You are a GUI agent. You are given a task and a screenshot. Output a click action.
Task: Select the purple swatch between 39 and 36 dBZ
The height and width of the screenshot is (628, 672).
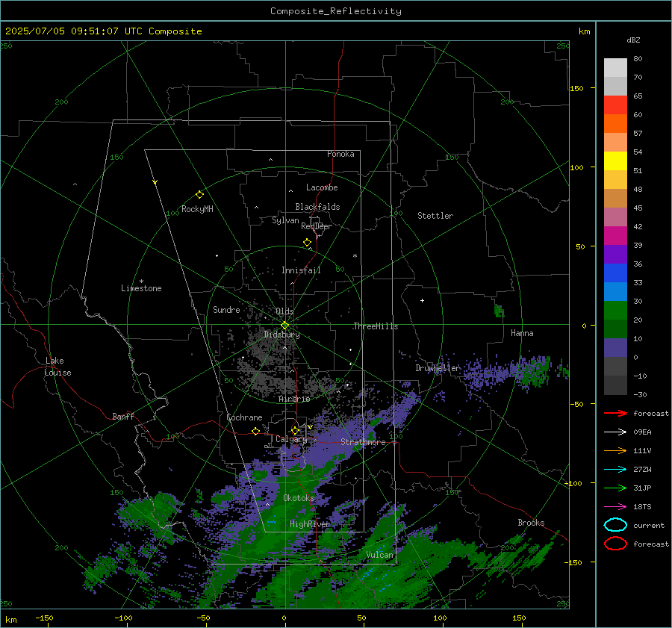click(615, 254)
